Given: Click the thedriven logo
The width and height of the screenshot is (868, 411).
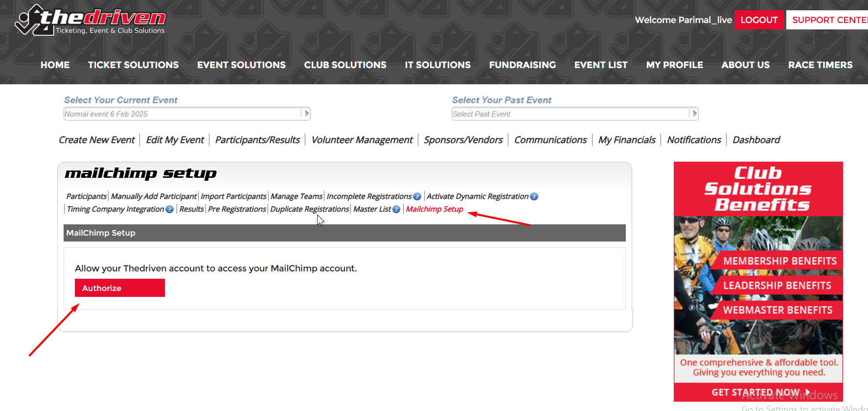Looking at the screenshot, I should [x=91, y=20].
